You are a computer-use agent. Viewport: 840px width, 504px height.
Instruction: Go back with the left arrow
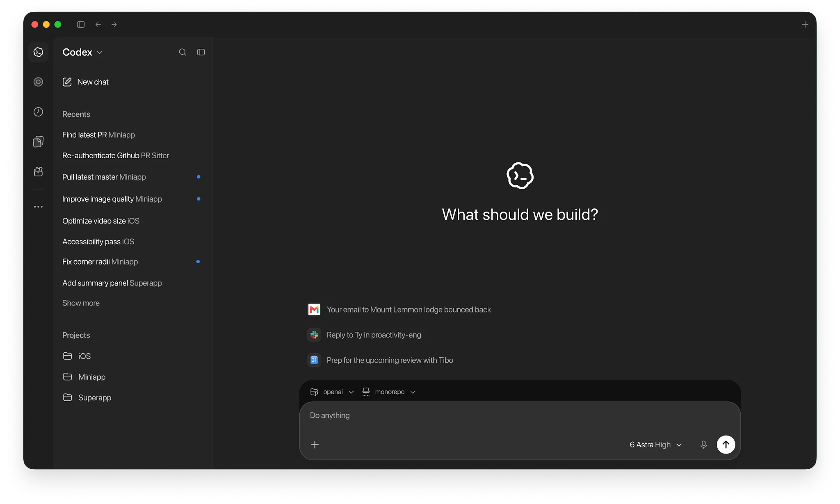[98, 25]
